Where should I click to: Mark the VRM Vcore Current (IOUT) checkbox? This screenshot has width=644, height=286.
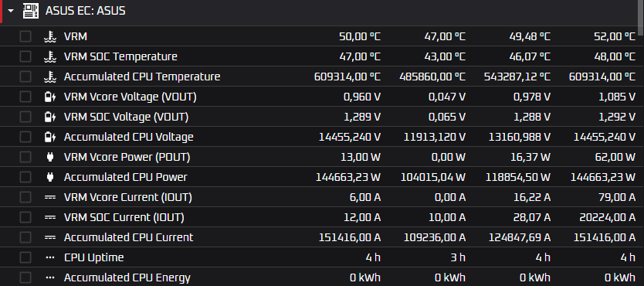coord(25,197)
